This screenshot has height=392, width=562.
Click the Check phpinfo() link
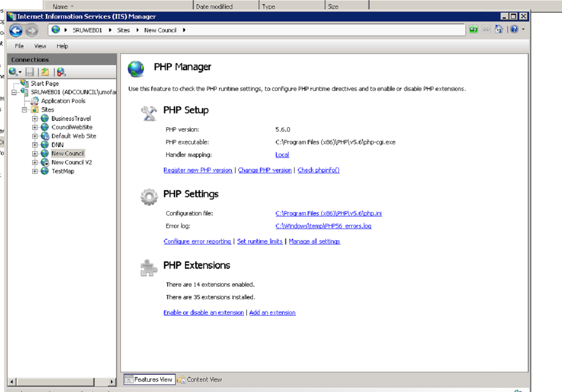pos(318,170)
